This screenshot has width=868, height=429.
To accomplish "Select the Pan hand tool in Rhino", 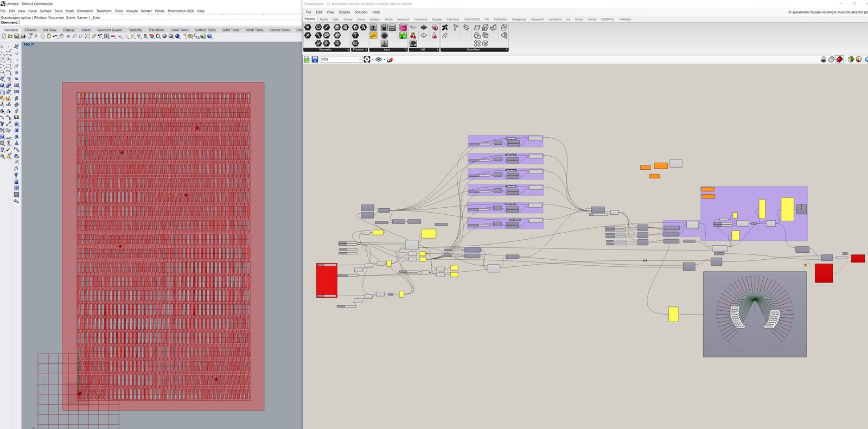I will [x=61, y=36].
